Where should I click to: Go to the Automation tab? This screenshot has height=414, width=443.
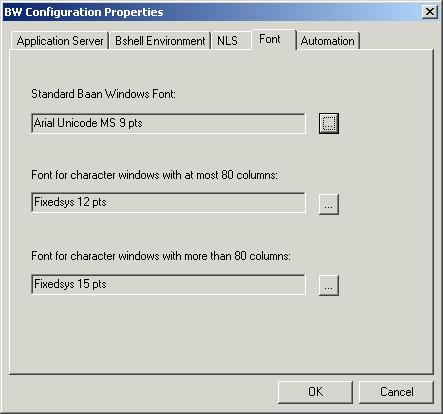click(x=328, y=41)
